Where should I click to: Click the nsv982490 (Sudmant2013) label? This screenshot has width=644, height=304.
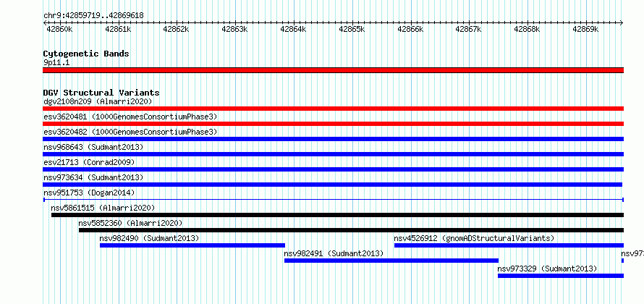coord(149,238)
